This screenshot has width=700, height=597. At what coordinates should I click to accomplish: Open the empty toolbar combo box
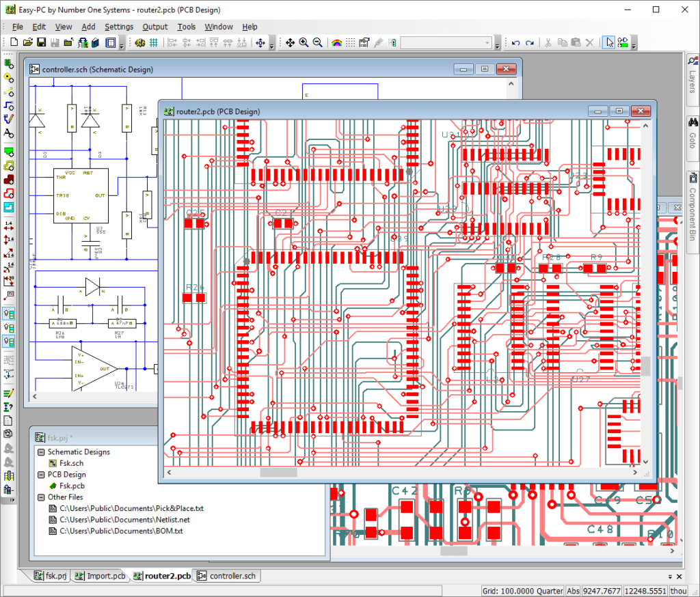tap(446, 43)
